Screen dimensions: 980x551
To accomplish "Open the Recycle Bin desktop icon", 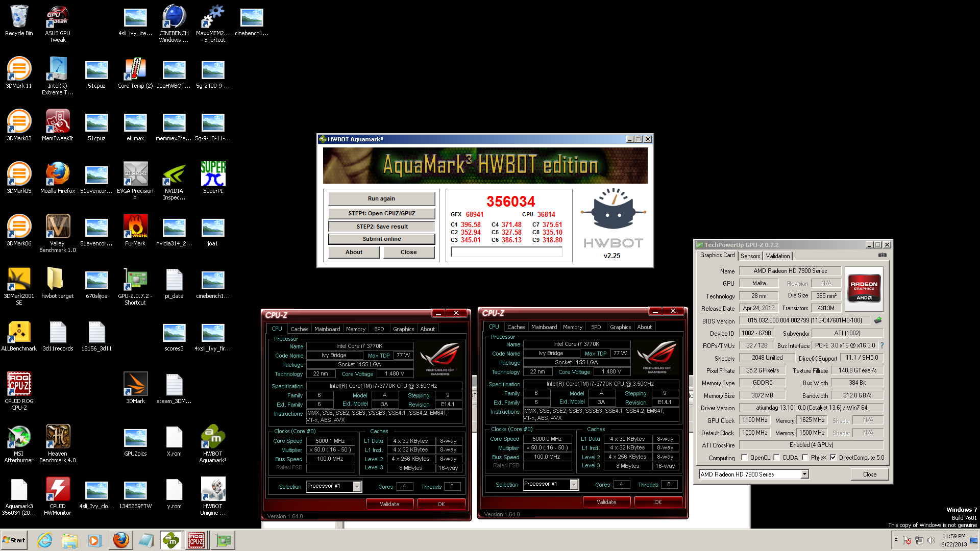I will [x=19, y=20].
